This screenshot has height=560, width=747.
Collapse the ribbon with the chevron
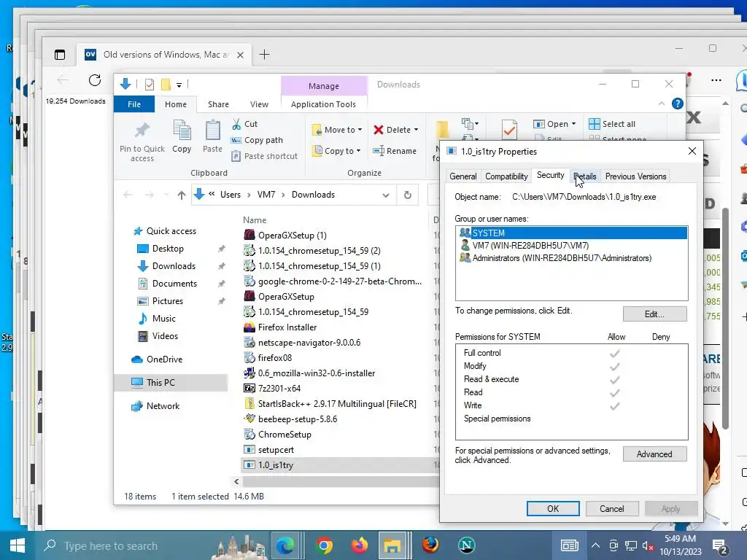tap(661, 104)
